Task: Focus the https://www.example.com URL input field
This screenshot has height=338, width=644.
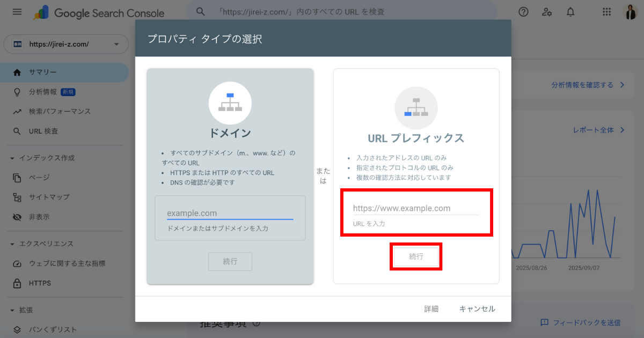Action: point(416,208)
